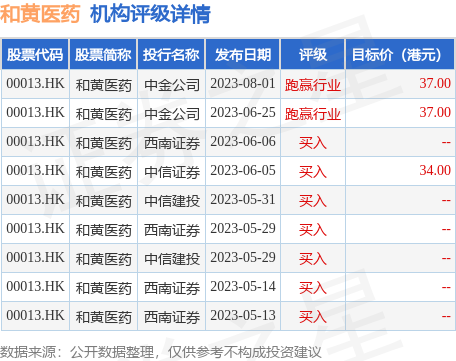Click 2023-05-29 date in the 中信建投 row
Viewport: 456px width, 361px height.
click(x=243, y=257)
